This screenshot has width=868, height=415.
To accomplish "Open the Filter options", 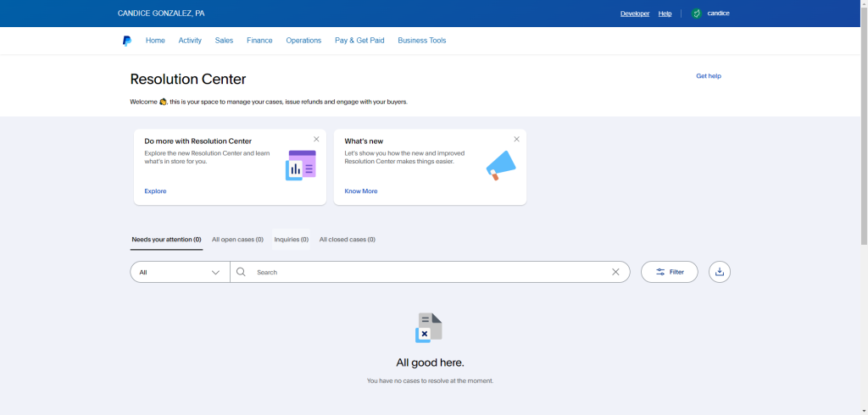I will (x=669, y=272).
